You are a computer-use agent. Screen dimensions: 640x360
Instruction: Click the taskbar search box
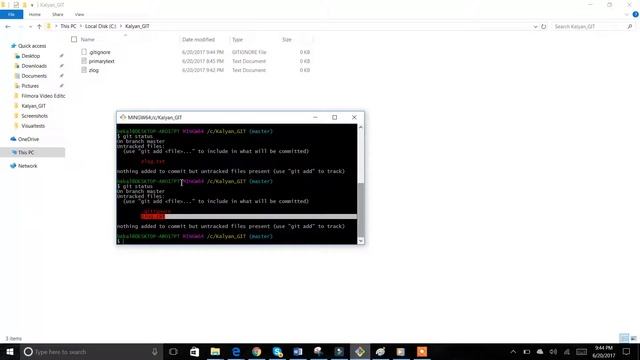[x=91, y=352]
